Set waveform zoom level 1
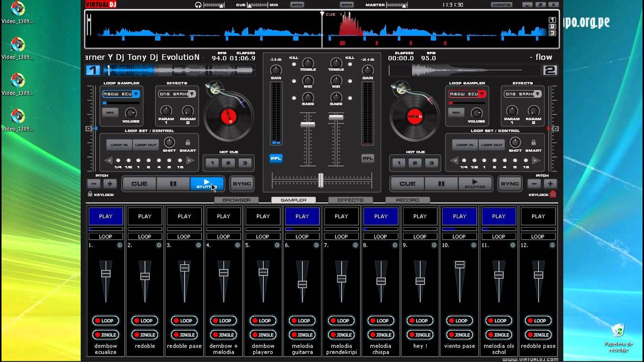Viewport: 644px width, 362px height. (x=552, y=20)
